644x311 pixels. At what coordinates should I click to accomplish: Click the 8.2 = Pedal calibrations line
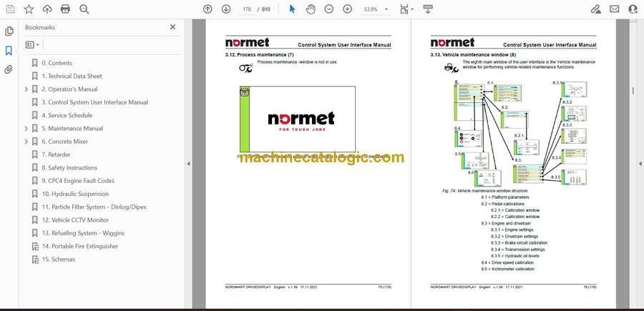coord(503,204)
